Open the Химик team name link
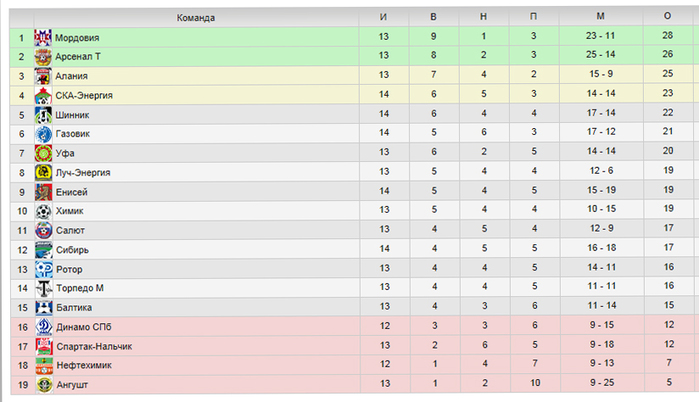Image resolution: width=699 pixels, height=402 pixels. pyautogui.click(x=70, y=211)
